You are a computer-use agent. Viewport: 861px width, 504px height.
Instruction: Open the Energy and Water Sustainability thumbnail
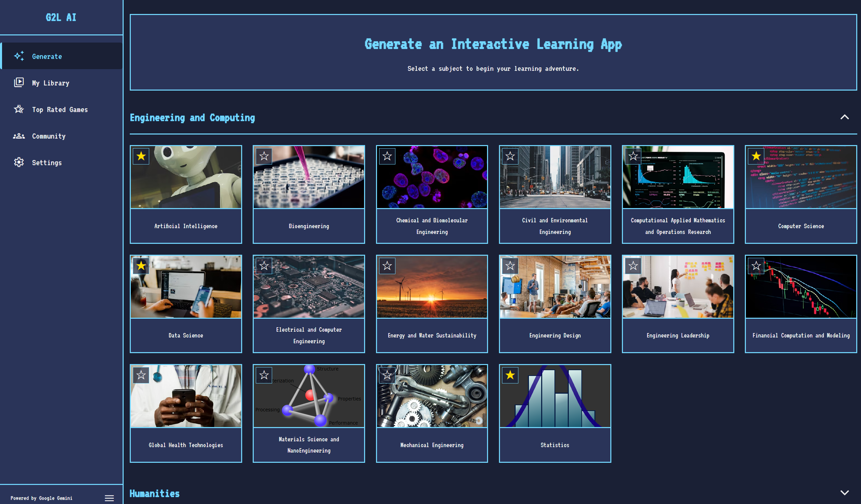tap(432, 287)
